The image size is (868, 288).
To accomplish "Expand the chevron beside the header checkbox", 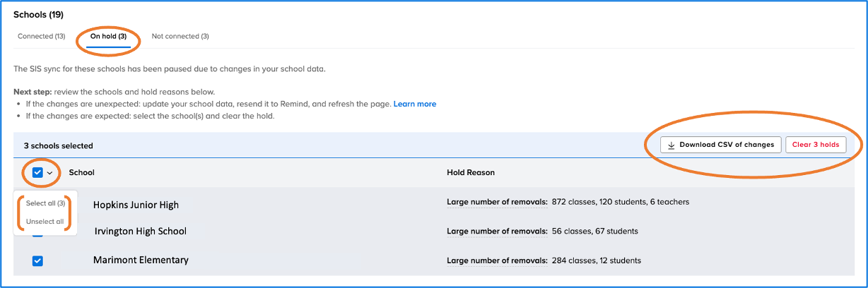I will 50,173.
